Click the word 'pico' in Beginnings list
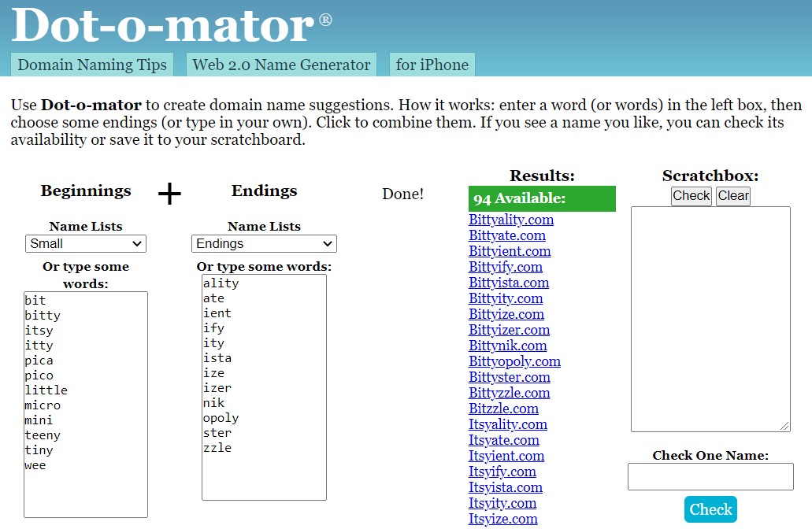The image size is (812, 529). 39,375
